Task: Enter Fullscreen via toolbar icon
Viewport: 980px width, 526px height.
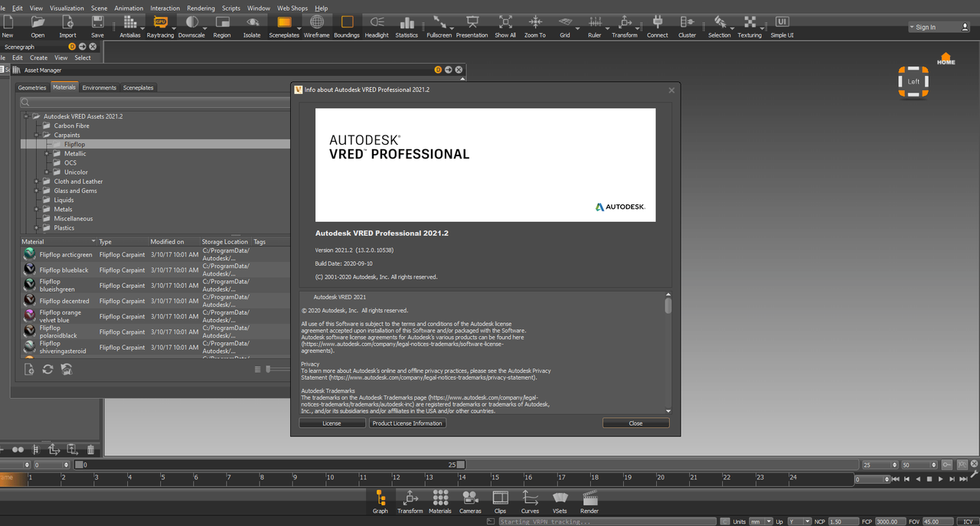Action: click(x=439, y=26)
